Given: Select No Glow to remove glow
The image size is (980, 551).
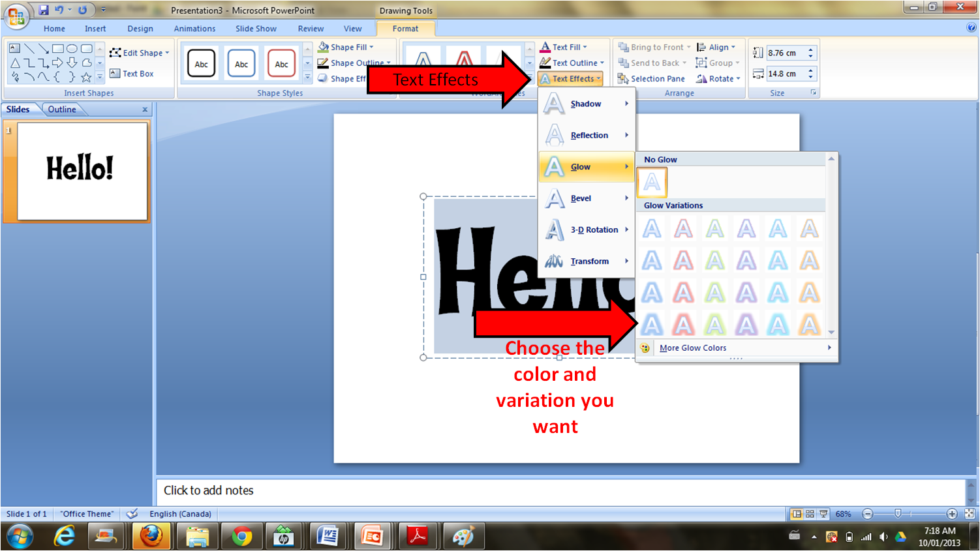Looking at the screenshot, I should coord(651,183).
